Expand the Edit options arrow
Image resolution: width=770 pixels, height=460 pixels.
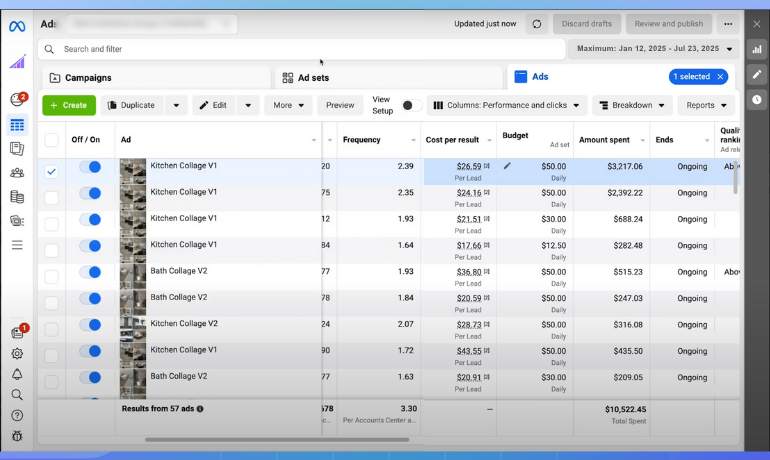[x=248, y=105]
